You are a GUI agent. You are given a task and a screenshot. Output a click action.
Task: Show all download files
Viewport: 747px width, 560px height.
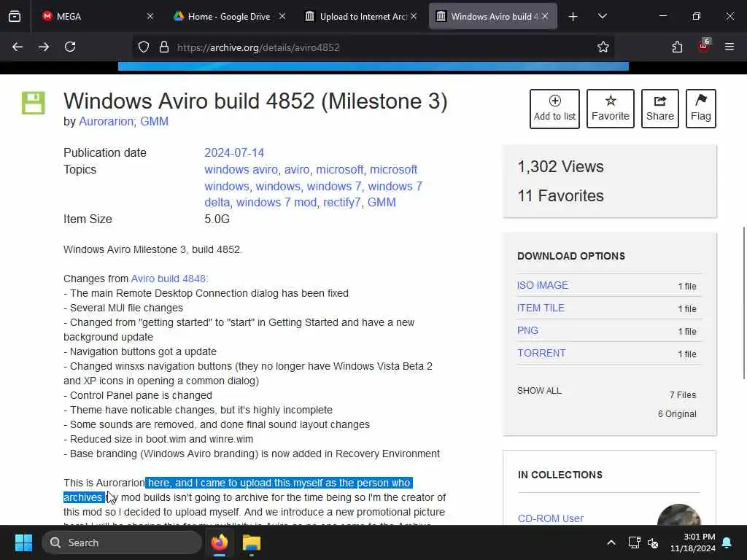pos(539,391)
